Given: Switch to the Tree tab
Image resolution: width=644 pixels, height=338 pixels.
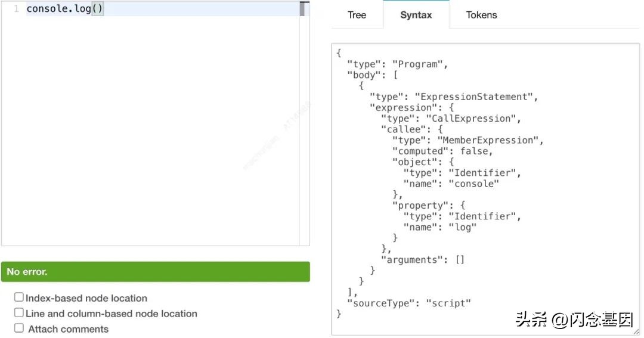Looking at the screenshot, I should 357,15.
